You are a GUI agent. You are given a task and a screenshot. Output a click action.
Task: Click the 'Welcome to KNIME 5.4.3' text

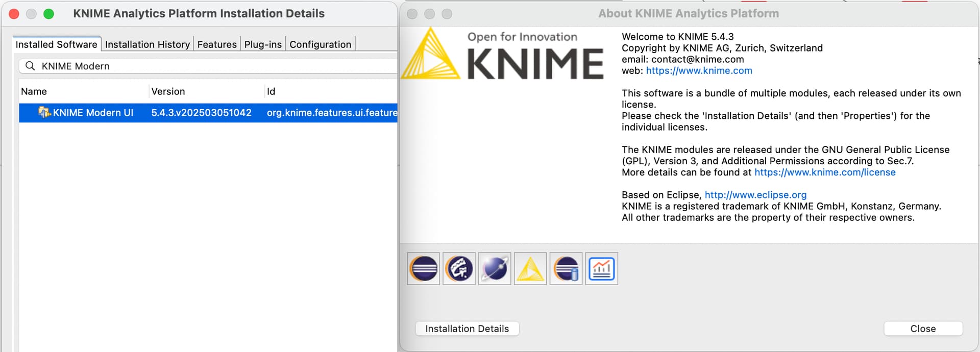click(x=677, y=37)
